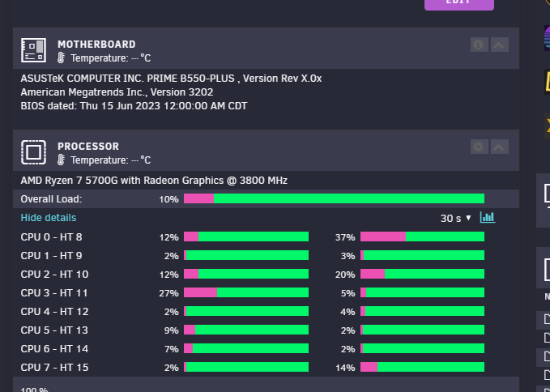Collapse the Motherboard section

[x=500, y=45]
